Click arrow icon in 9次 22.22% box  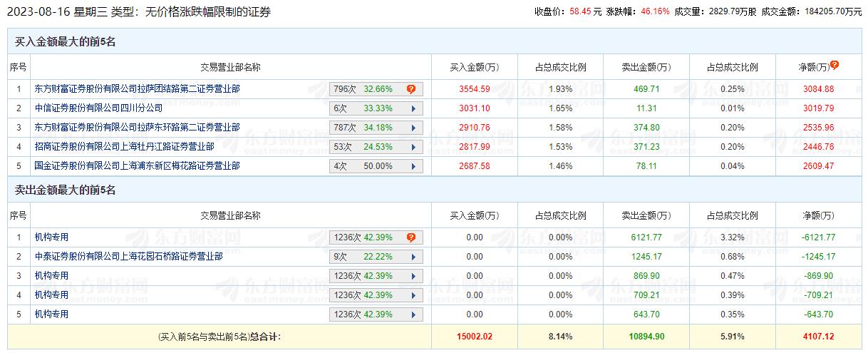[413, 257]
